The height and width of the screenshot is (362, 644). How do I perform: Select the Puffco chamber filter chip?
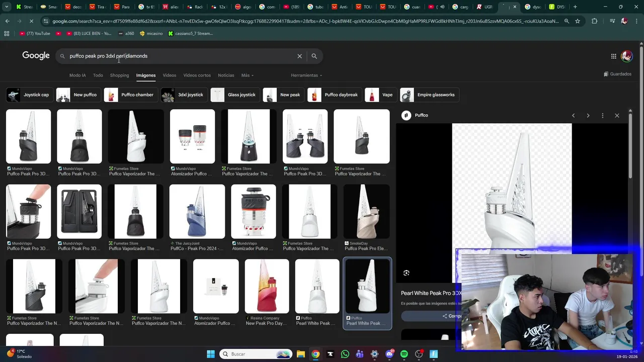(130, 95)
